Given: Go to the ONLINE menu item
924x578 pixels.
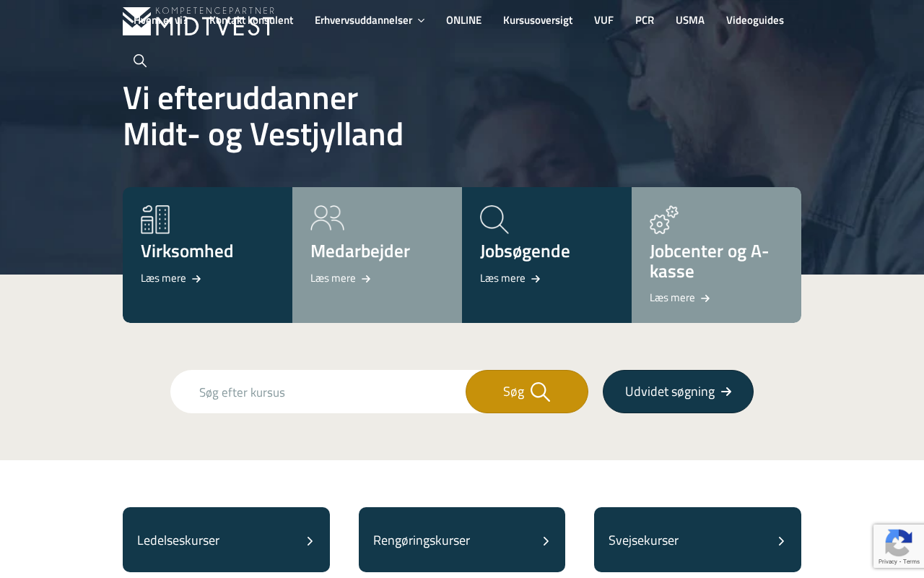Looking at the screenshot, I should tap(463, 20).
